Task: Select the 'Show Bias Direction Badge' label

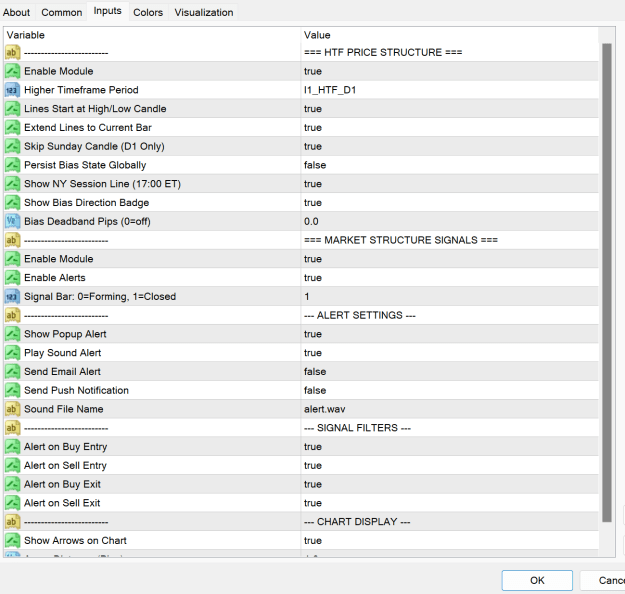Action: coord(86,203)
